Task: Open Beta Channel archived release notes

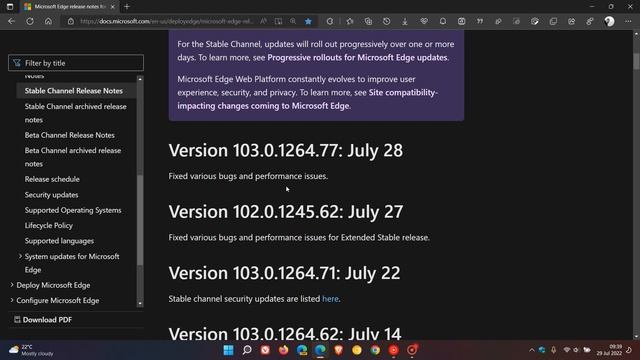Action: [x=73, y=157]
